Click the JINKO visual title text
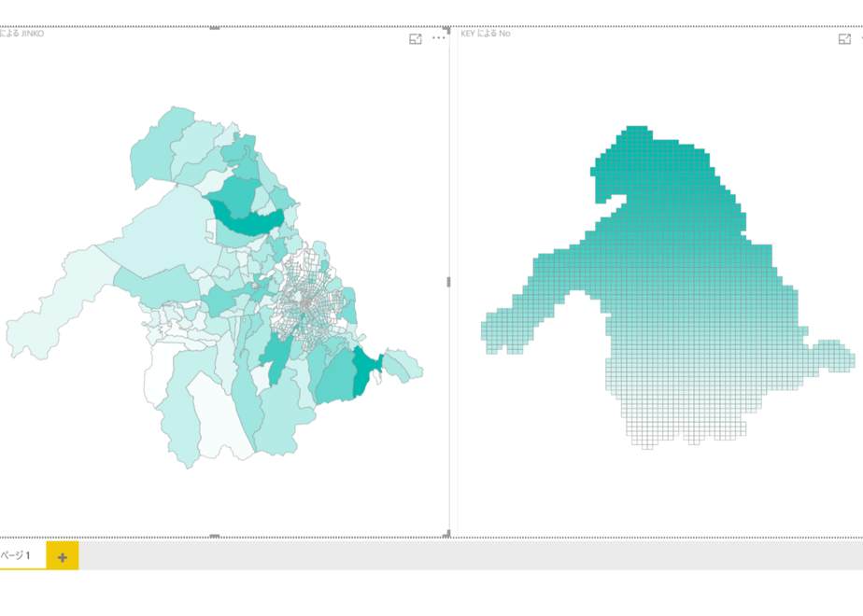The image size is (863, 616). click(x=22, y=33)
